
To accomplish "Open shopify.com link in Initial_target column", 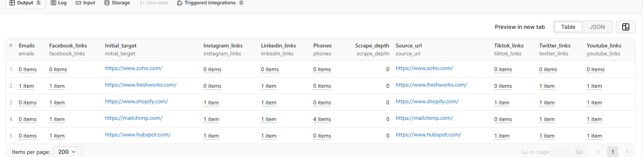I will point(136,102).
